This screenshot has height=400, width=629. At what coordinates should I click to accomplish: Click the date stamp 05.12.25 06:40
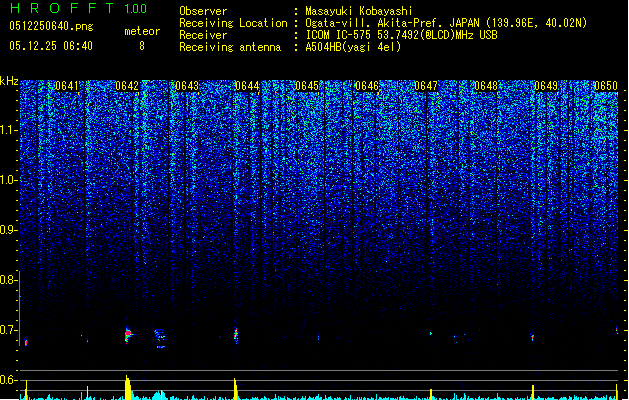[x=51, y=46]
